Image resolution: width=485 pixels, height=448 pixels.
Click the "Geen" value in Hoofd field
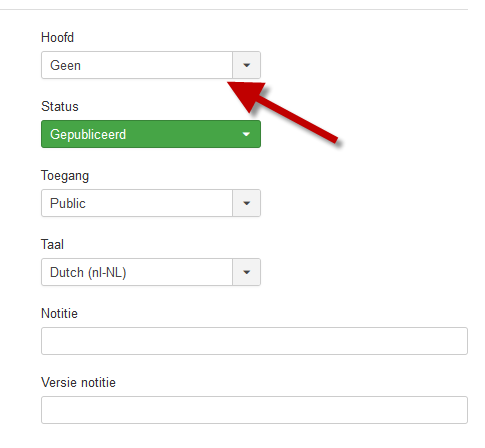coord(65,65)
